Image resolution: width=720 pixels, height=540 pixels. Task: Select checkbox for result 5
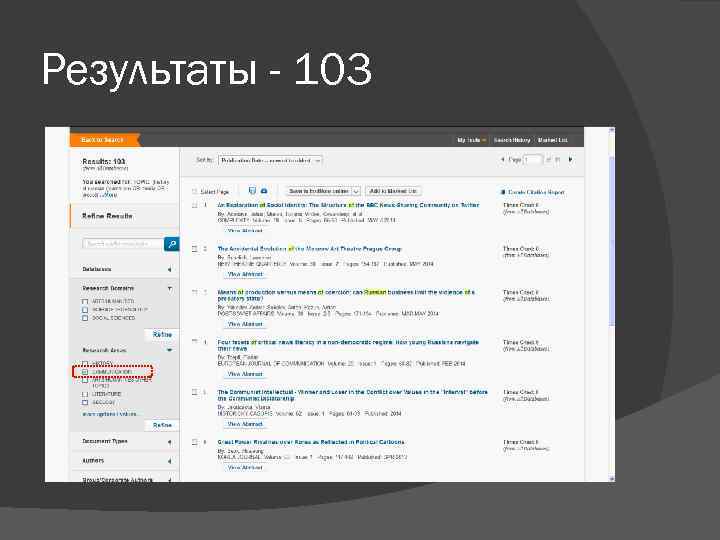[x=195, y=392]
